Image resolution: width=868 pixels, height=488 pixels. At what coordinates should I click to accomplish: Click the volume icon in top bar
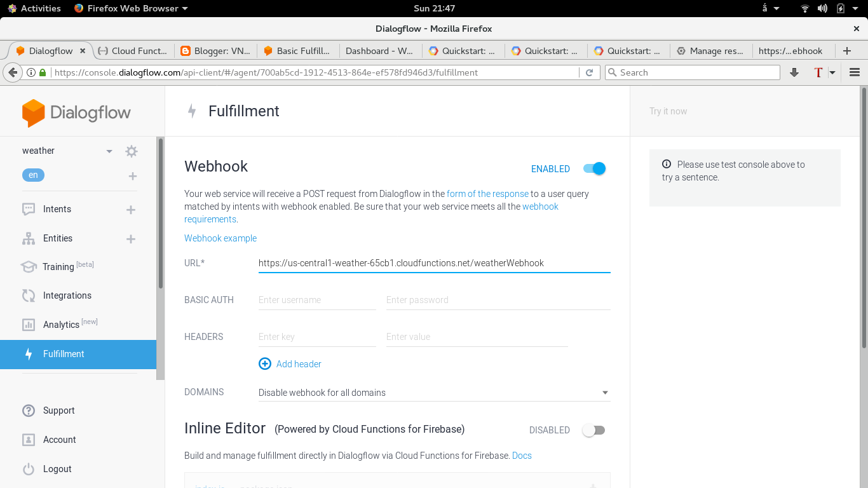click(823, 8)
